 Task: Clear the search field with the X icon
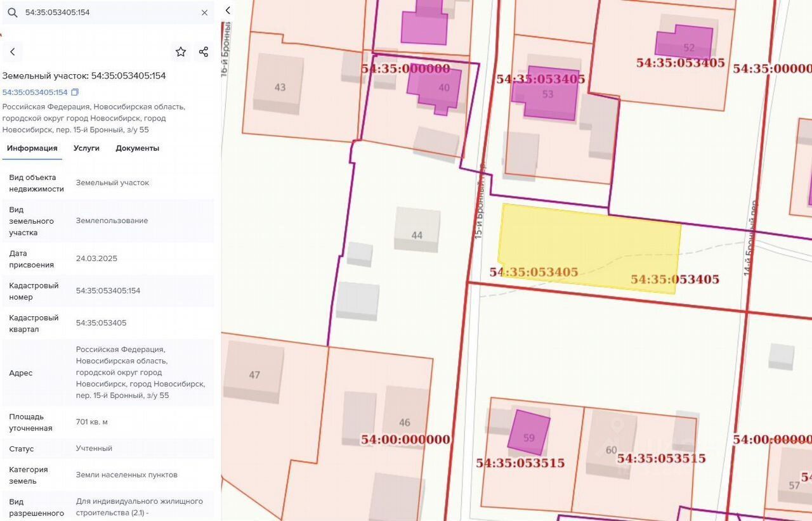204,13
